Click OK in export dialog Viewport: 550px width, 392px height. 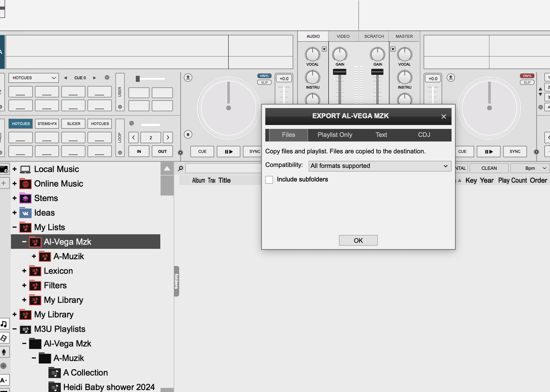point(358,240)
